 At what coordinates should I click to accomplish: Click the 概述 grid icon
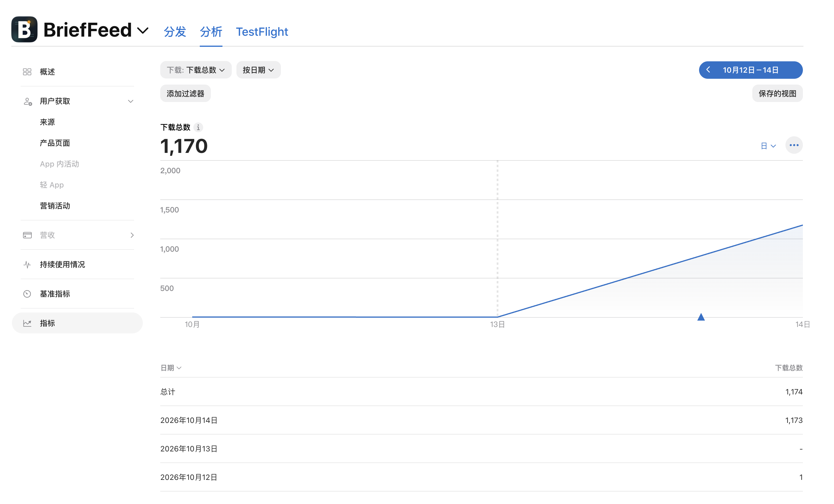coord(27,72)
